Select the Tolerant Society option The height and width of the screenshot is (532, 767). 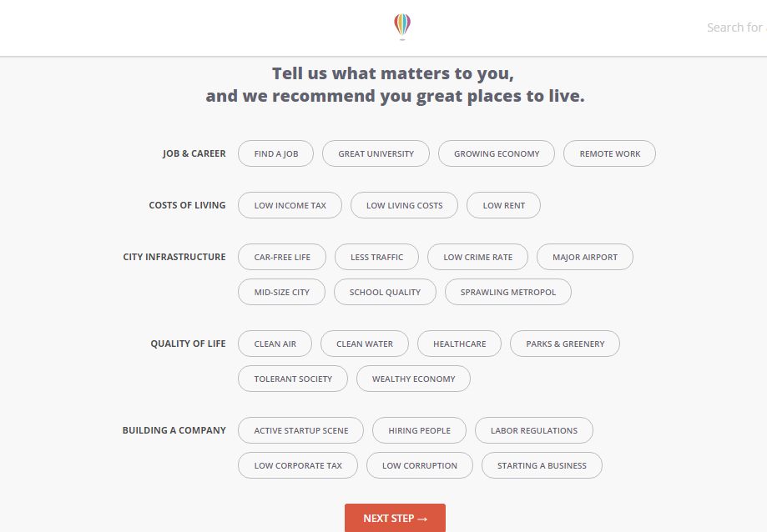[293, 379]
